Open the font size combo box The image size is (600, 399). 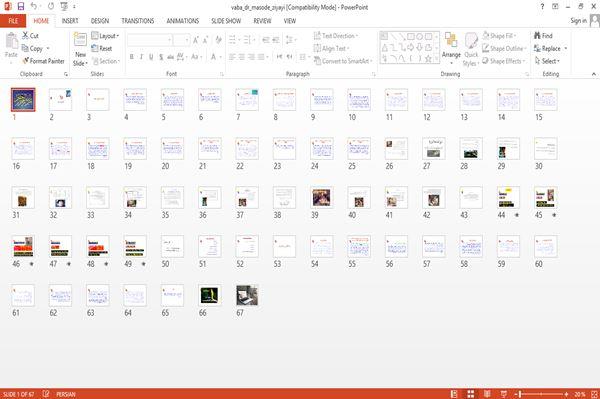(181, 40)
